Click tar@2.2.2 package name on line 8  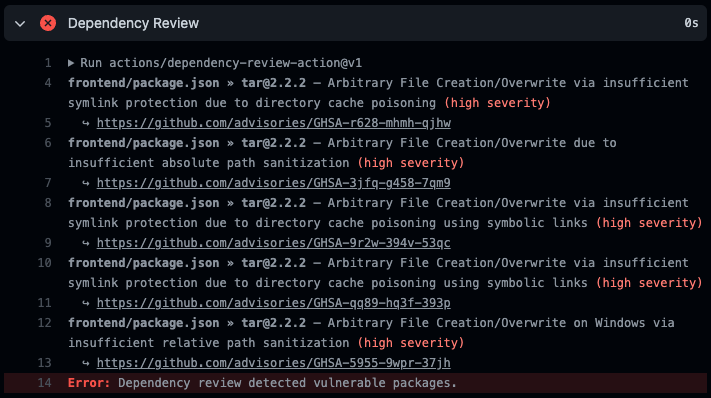273,203
